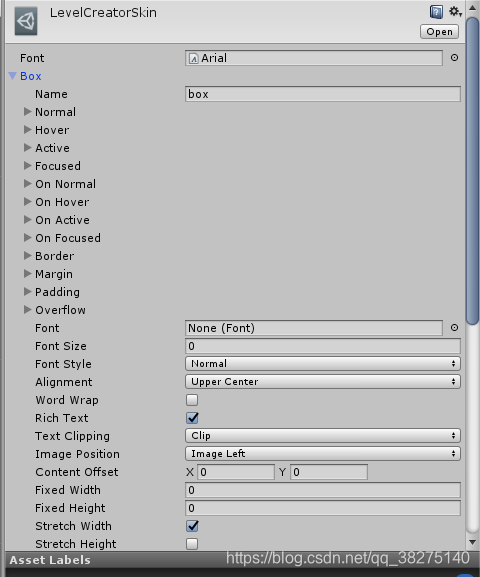Expand the On Hover foldout
Image resolution: width=480 pixels, height=577 pixels.
[x=28, y=202]
